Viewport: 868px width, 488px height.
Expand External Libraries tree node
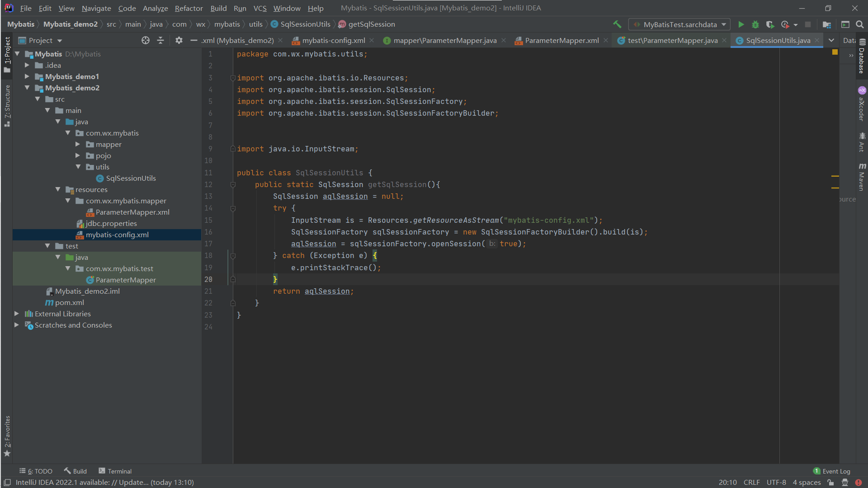(x=17, y=314)
